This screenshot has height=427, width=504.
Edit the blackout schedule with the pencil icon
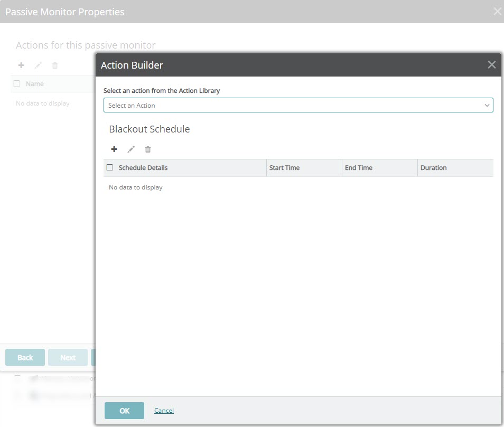coord(131,149)
